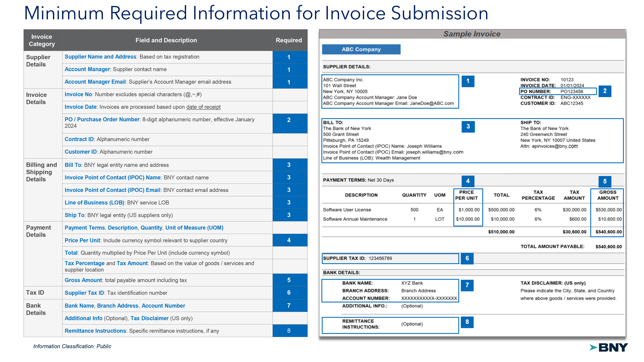Click the underlined 'date of receipt' text

click(203, 107)
